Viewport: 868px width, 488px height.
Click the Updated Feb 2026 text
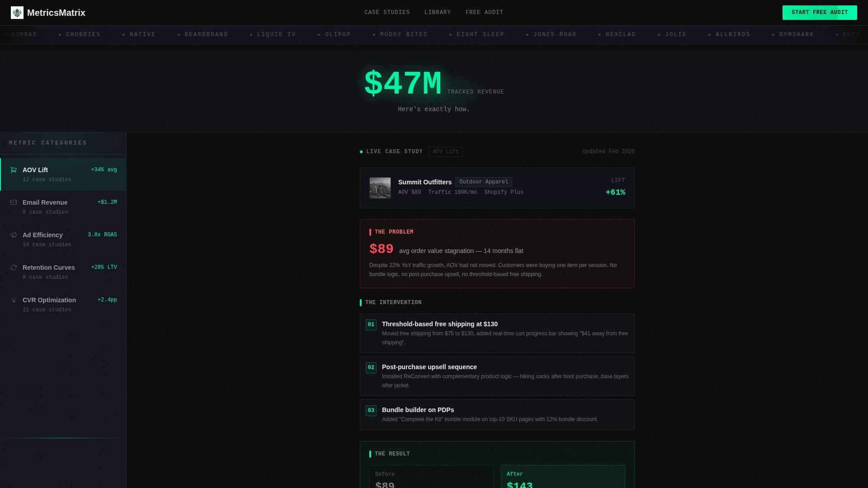point(609,151)
